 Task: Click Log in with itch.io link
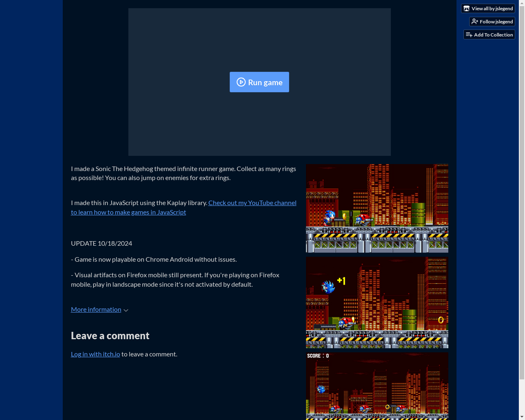pos(96,354)
